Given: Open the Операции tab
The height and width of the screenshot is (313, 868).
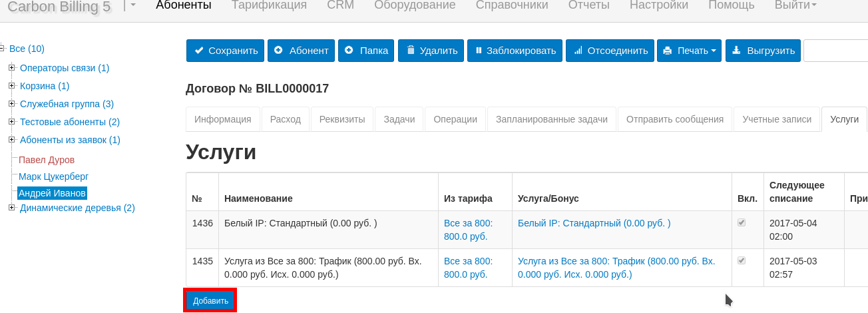Looking at the screenshot, I should click(x=455, y=119).
